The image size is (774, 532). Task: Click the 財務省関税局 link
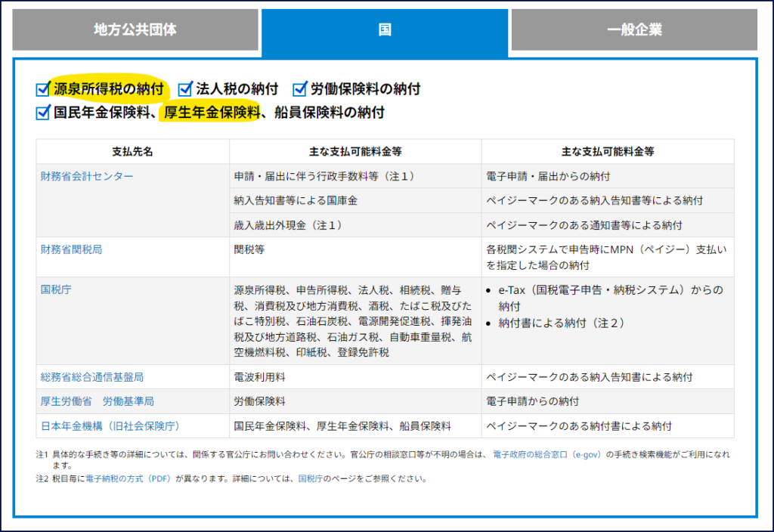[x=71, y=249]
